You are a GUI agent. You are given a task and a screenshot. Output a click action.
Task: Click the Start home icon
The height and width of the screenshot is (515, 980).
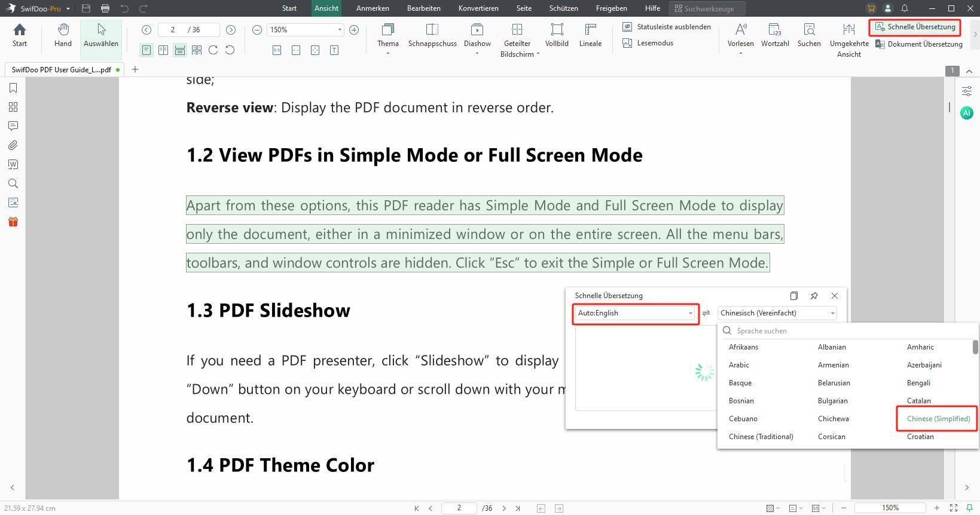(20, 35)
